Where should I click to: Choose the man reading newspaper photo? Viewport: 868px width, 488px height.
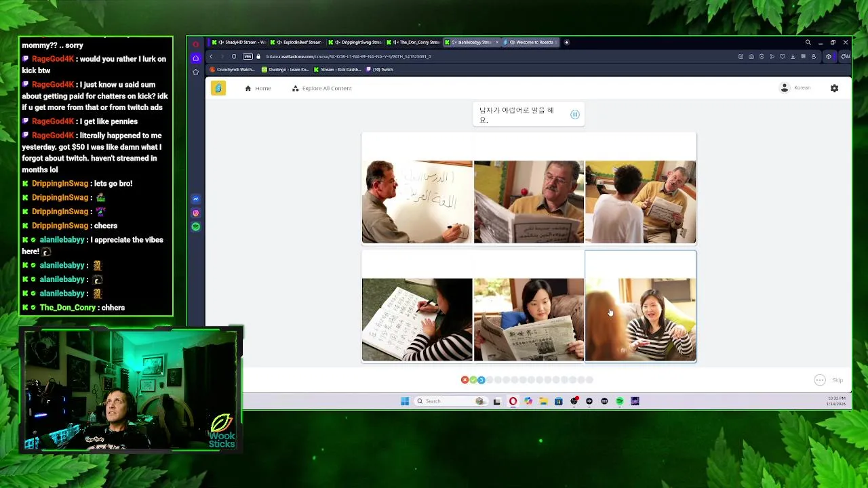point(529,202)
